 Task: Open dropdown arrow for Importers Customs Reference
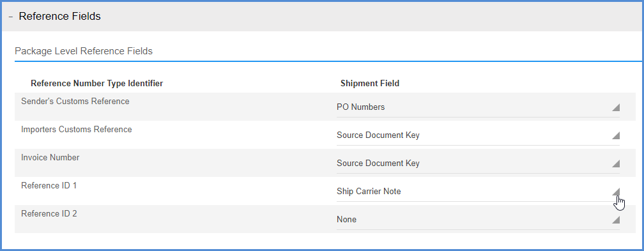pos(615,135)
